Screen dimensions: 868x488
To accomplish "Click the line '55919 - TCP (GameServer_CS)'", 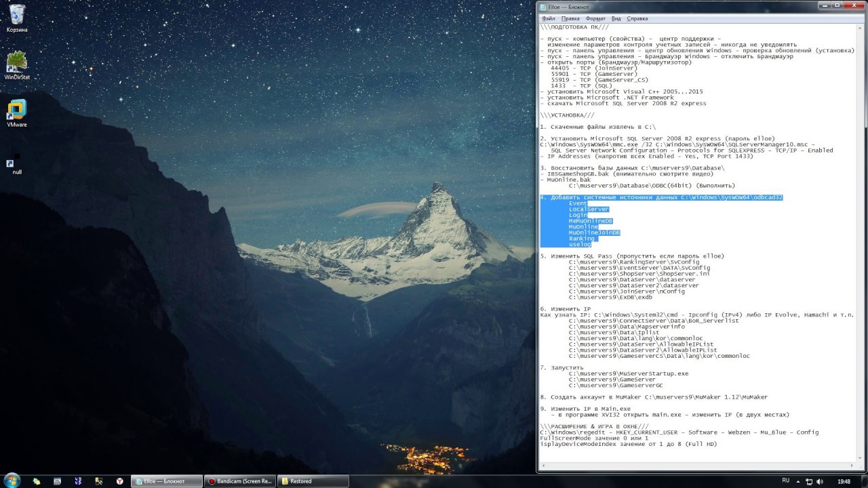I will (600, 80).
